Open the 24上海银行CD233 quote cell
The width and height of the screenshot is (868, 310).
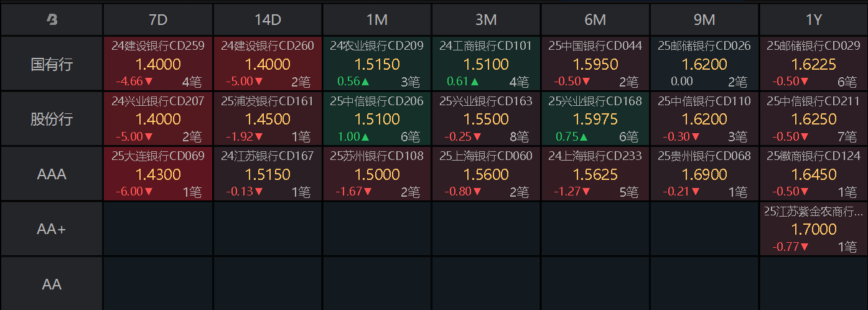595,174
